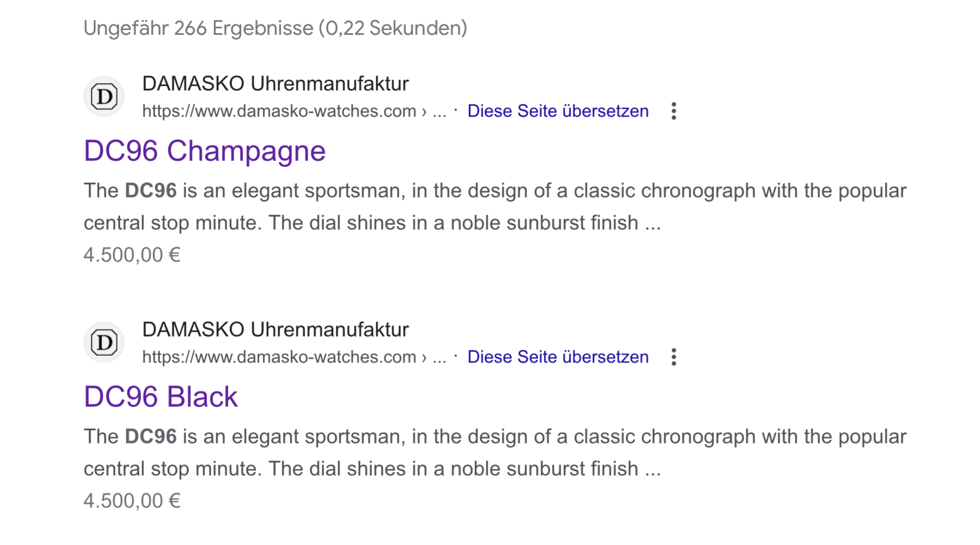Screen dimensions: 980x545
Task: Click bold DC96 in the Champagne snippet
Action: tap(151, 191)
